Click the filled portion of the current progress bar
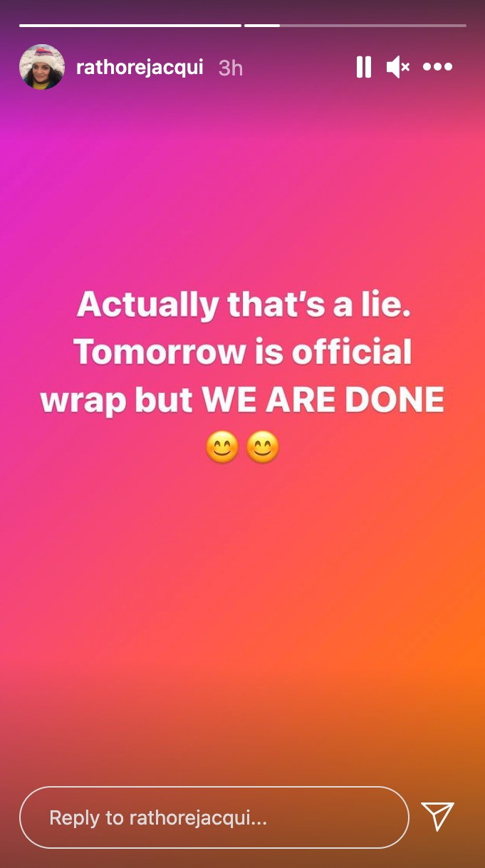The width and height of the screenshot is (485, 868). 262,26
